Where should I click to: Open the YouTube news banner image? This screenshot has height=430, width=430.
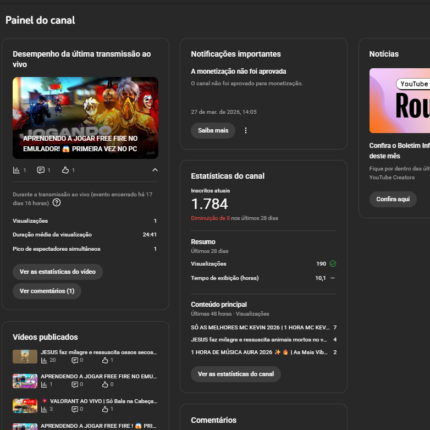(400, 101)
